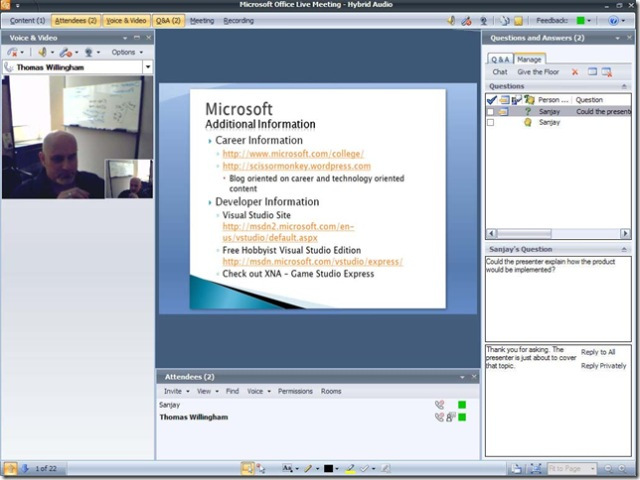Open the Content (1) menu
Image resolution: width=640 pixels, height=480 pixels.
pos(27,21)
